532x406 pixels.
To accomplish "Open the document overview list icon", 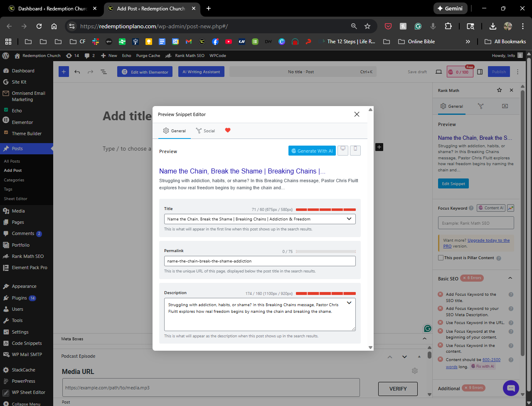I will pos(103,72).
